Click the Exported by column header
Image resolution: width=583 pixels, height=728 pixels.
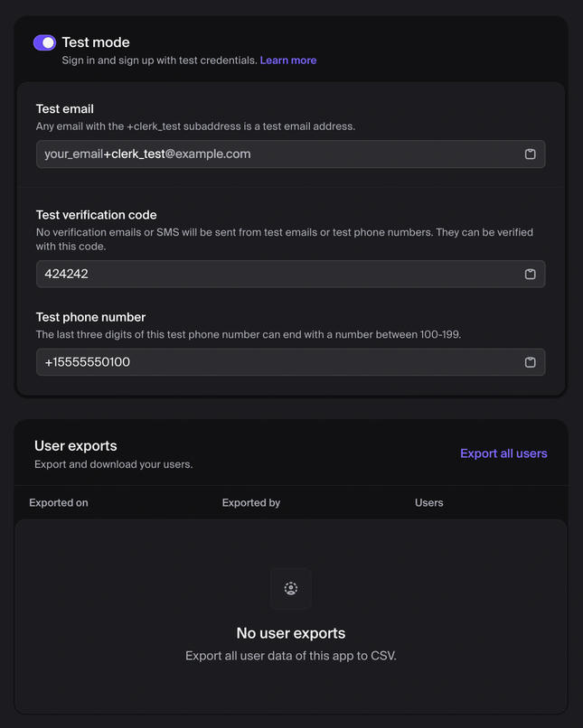(x=250, y=502)
